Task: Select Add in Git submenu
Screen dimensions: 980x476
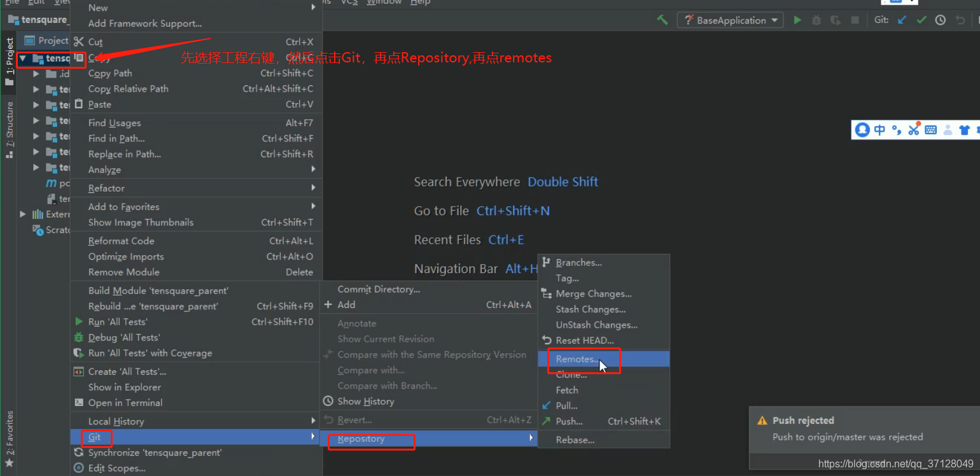Action: pyautogui.click(x=429, y=305)
